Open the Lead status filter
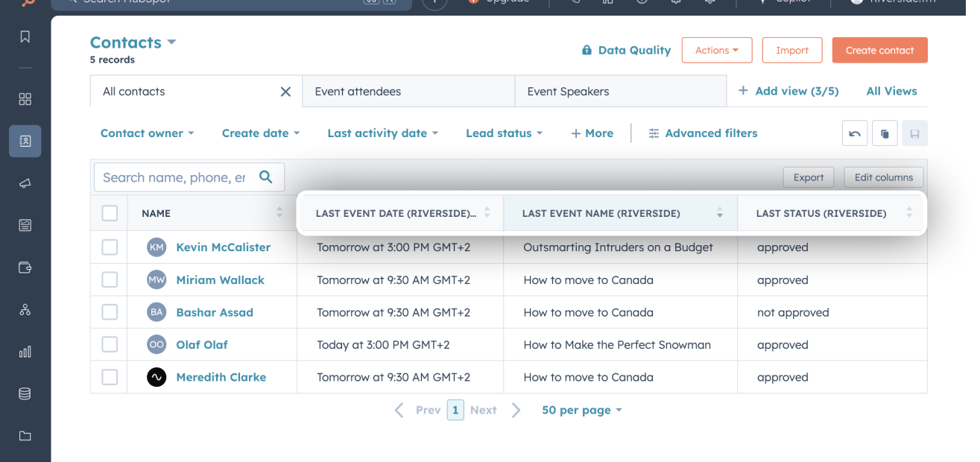This screenshot has height=462, width=980. pyautogui.click(x=505, y=133)
